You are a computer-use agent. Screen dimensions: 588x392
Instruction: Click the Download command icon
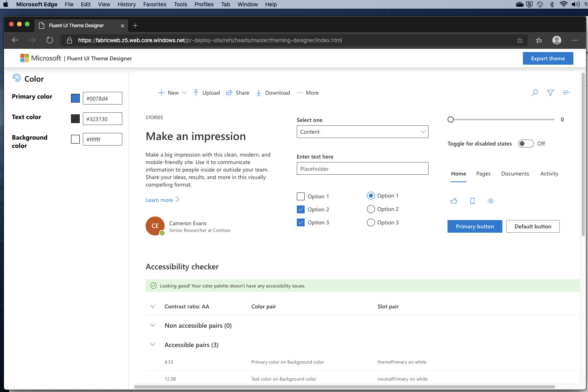click(258, 92)
